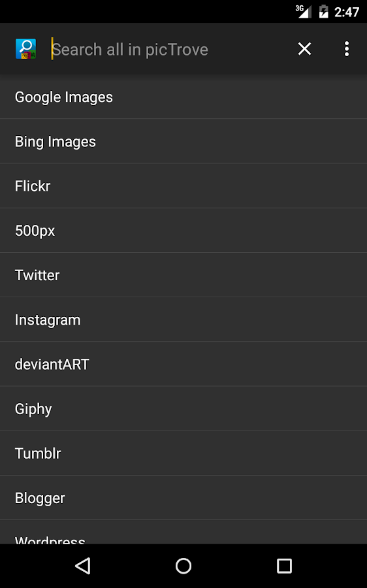Tap the 3G signal indicator
The width and height of the screenshot is (367, 588).
(x=303, y=11)
